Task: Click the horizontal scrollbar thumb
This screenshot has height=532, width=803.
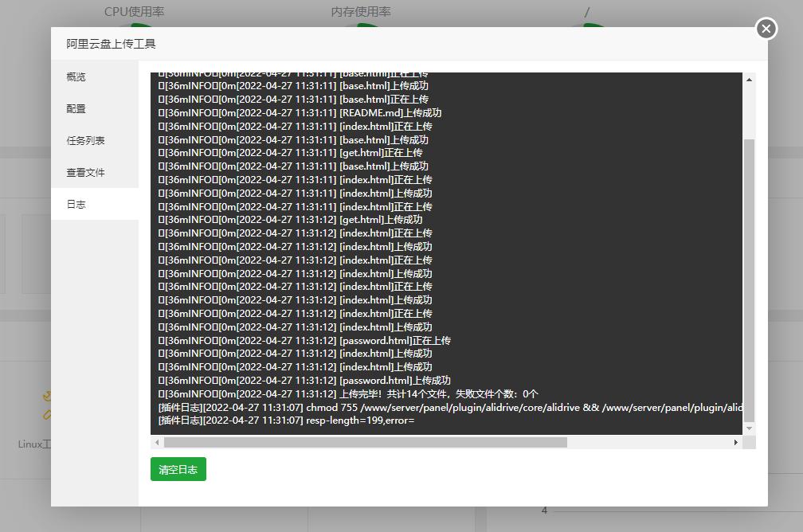Action: coord(365,442)
